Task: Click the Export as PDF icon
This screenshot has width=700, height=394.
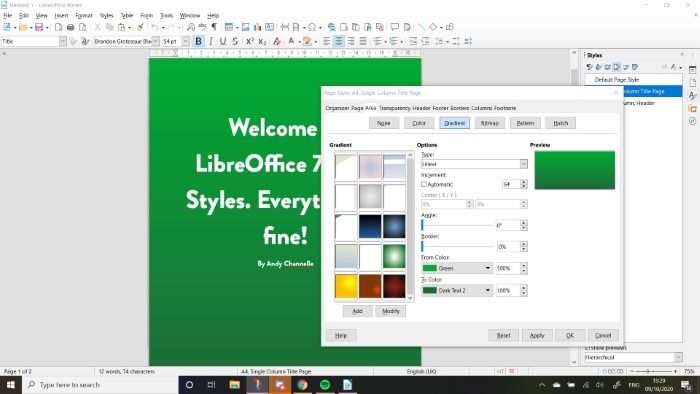Action: (58, 27)
